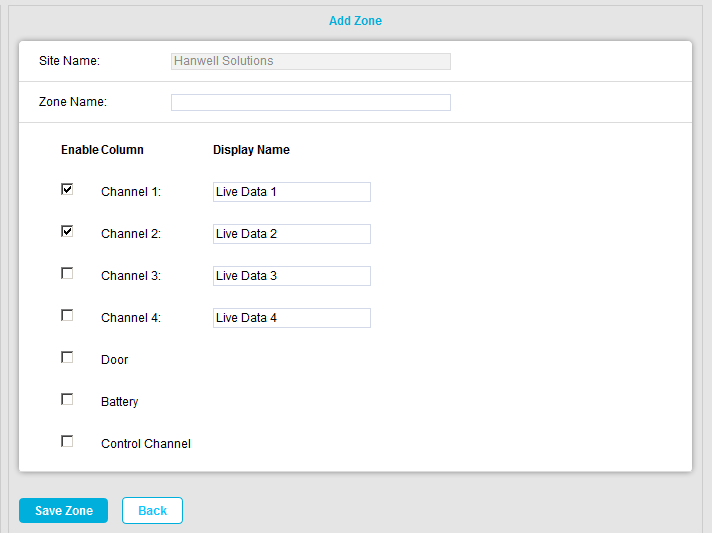Image resolution: width=712 pixels, height=533 pixels.
Task: Click the Zone Name: label
Action: coord(73,102)
